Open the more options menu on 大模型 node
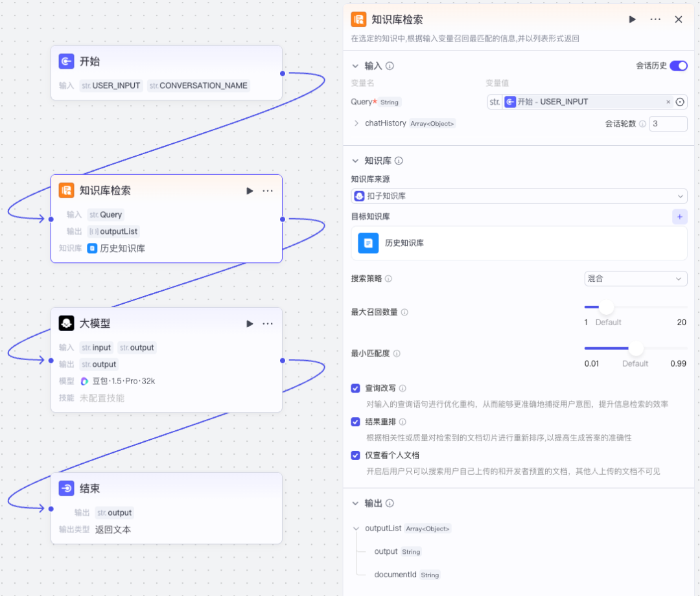Viewport: 700px width, 596px height. (x=268, y=323)
